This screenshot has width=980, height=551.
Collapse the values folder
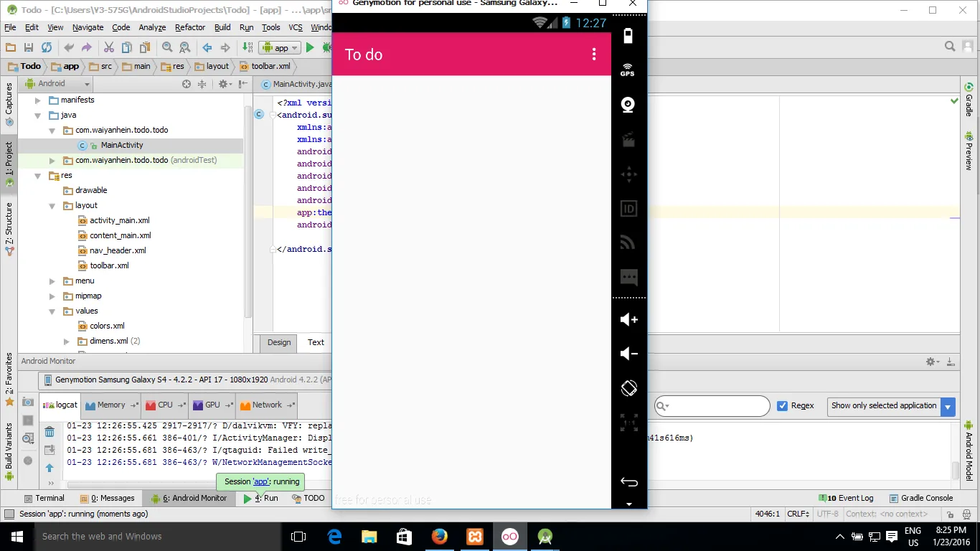coord(52,311)
